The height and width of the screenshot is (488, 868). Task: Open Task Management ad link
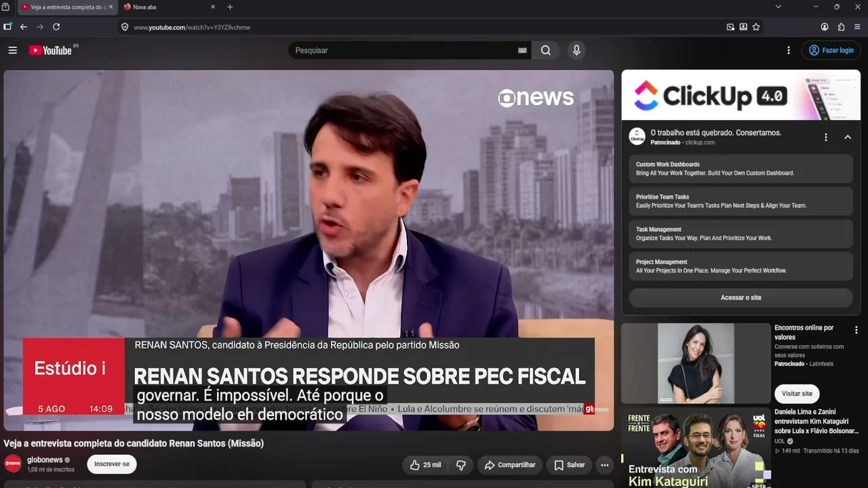click(x=741, y=234)
